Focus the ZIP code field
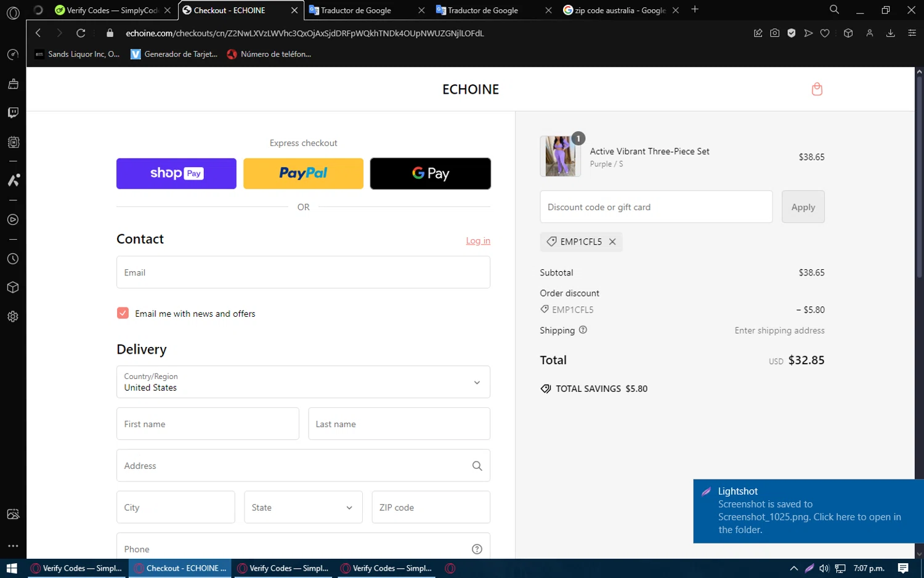Viewport: 924px width, 578px height. pyautogui.click(x=431, y=507)
